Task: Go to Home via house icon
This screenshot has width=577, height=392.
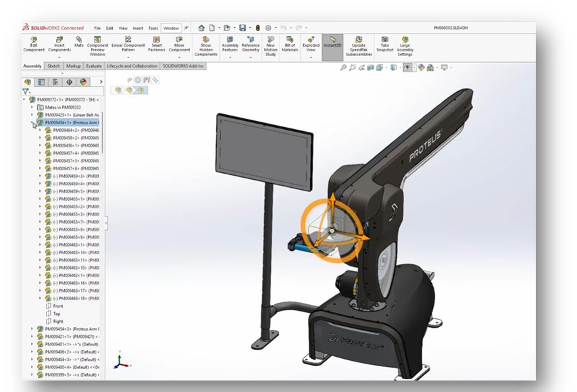Action: coord(201,28)
